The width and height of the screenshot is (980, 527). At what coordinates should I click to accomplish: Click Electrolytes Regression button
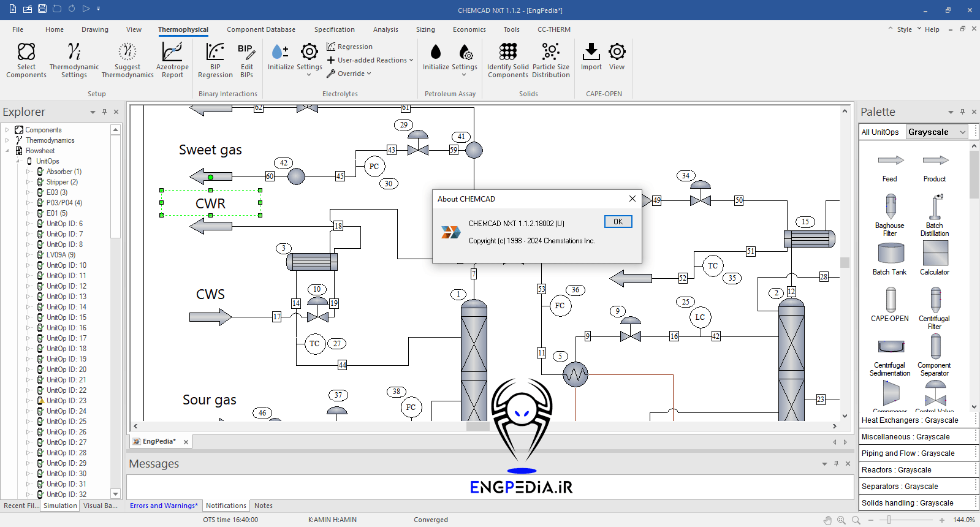point(350,47)
